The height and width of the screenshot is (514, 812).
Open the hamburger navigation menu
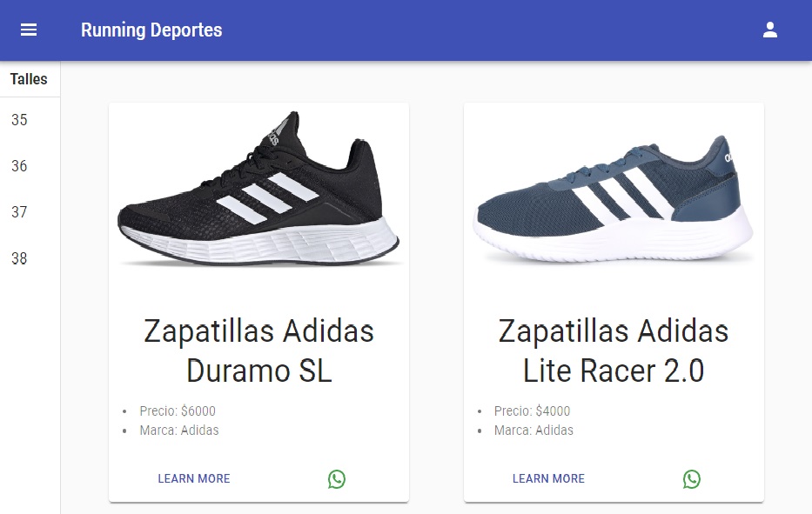pyautogui.click(x=29, y=29)
